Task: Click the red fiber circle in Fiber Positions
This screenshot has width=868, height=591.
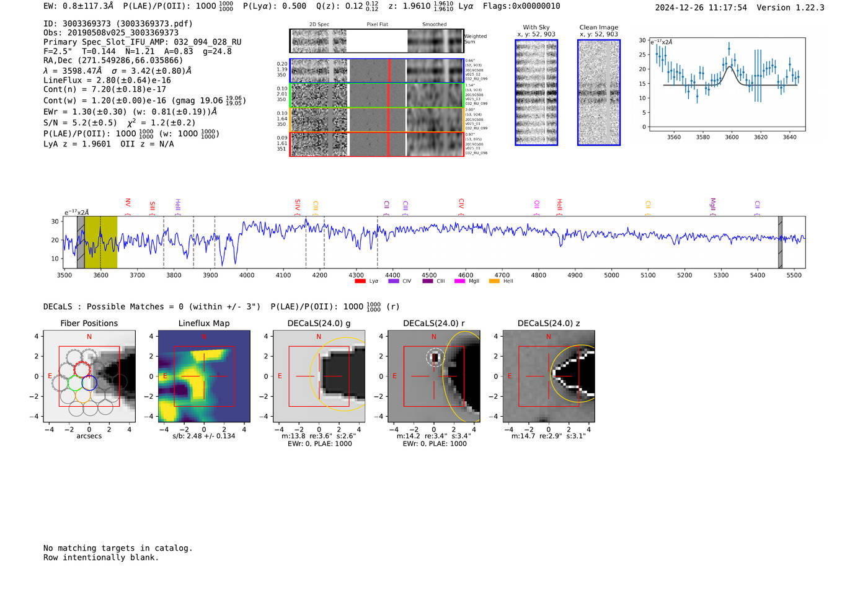Action: point(82,370)
